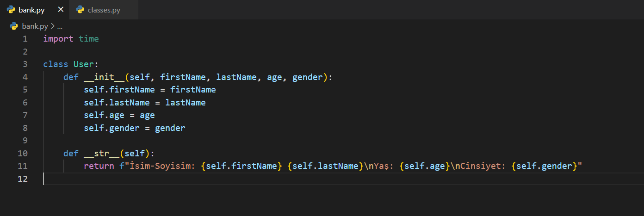
Task: Select the bank.py editor tab
Action: (x=31, y=10)
